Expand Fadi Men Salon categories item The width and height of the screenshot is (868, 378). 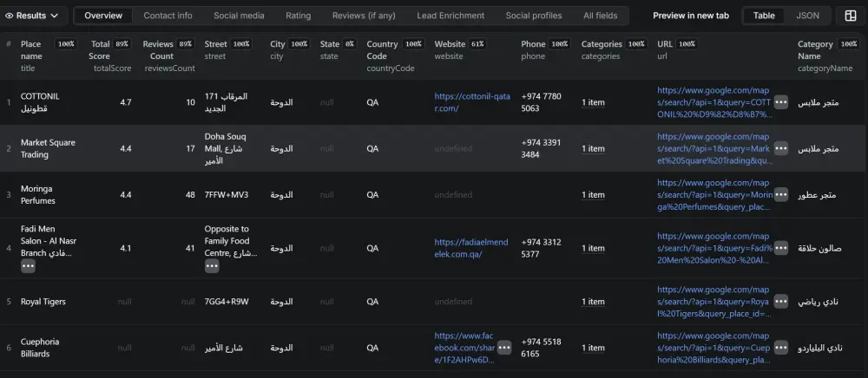point(593,248)
